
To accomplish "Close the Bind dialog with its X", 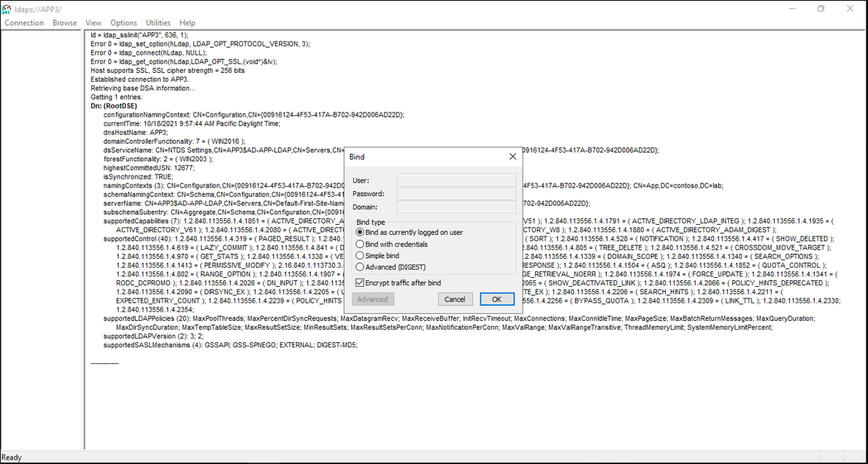I will [512, 156].
